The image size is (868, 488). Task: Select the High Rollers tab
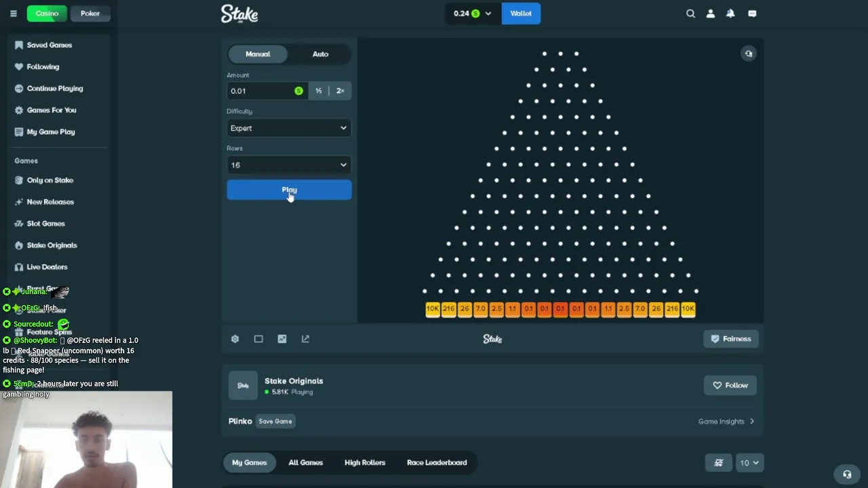click(365, 463)
